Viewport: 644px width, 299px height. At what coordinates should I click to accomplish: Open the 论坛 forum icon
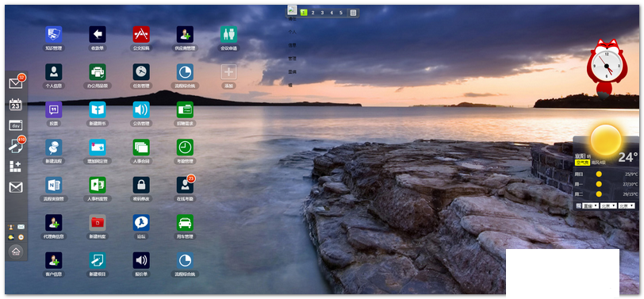coord(141,223)
